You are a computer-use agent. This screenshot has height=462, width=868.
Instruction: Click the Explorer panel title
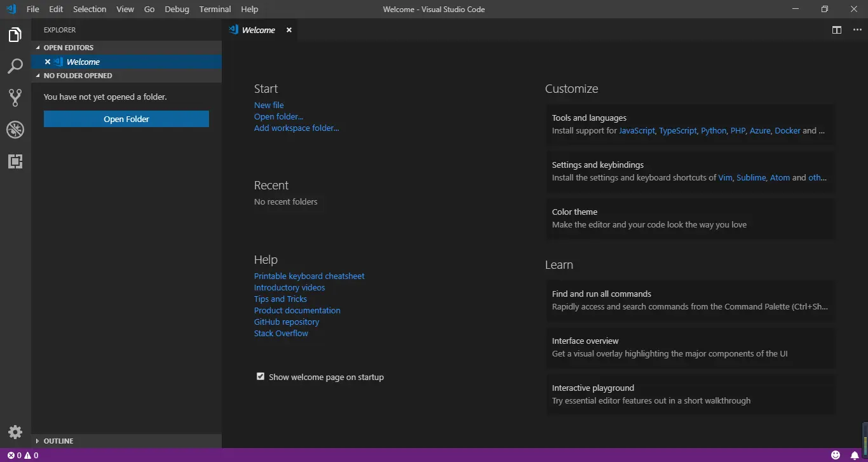click(x=60, y=30)
